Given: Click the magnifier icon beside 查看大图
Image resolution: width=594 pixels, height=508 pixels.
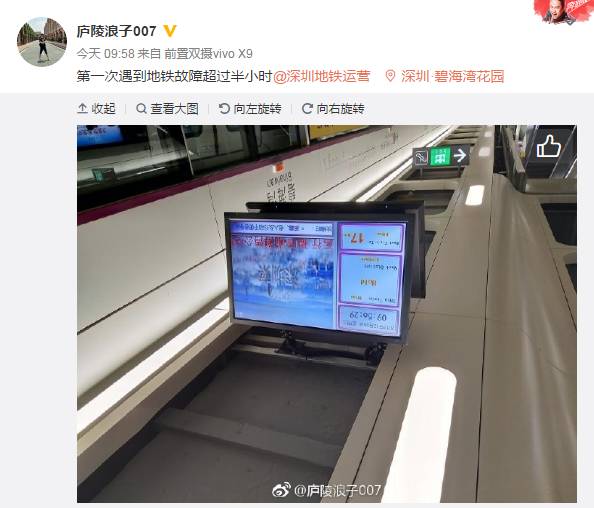Looking at the screenshot, I should (x=141, y=109).
